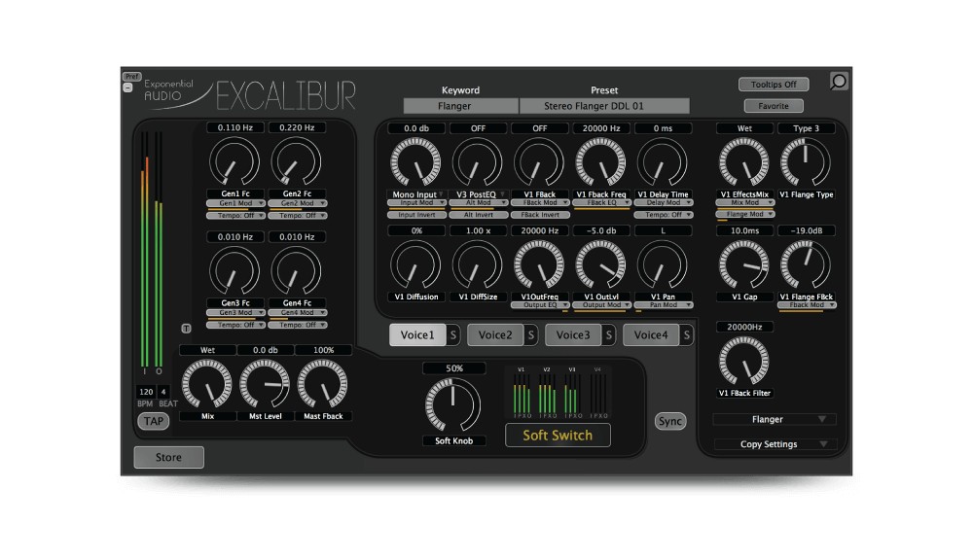
Task: Click the V1 Gap knob
Action: 744,264
